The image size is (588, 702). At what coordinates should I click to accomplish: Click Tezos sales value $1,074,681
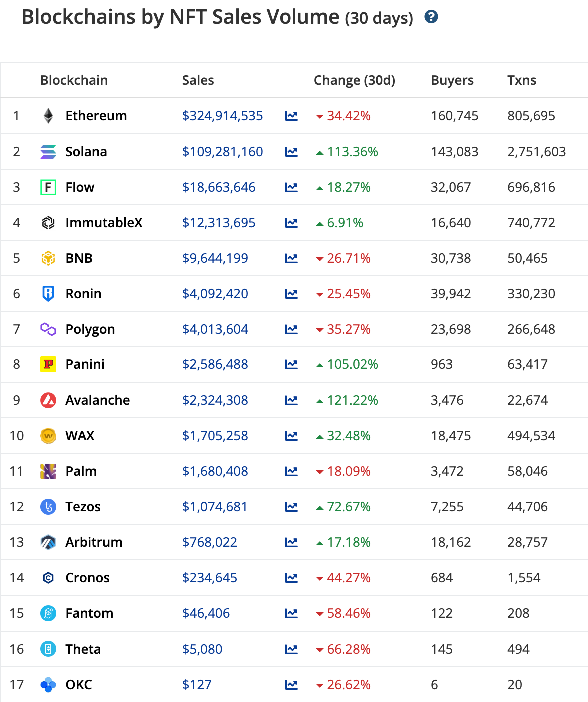coord(215,507)
